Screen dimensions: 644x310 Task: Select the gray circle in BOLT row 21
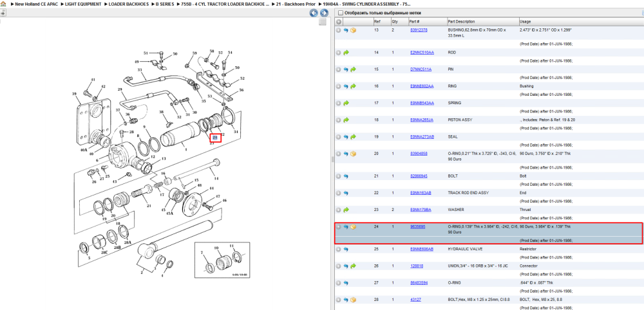339,176
